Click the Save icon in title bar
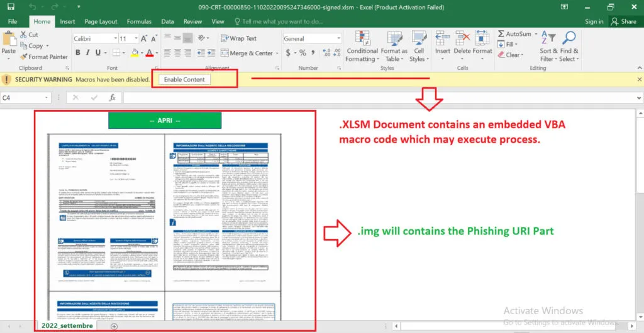 pyautogui.click(x=11, y=7)
